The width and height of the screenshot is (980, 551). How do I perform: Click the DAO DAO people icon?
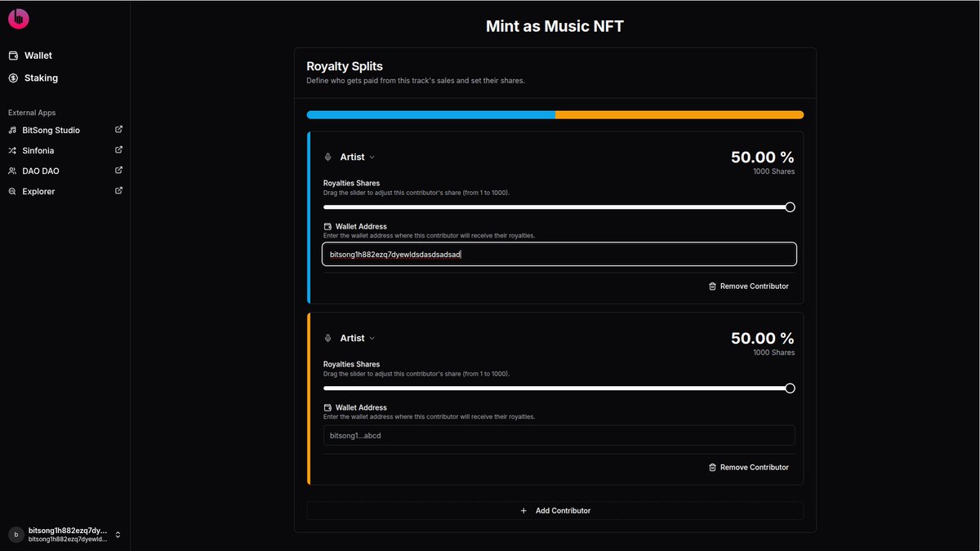click(x=12, y=171)
